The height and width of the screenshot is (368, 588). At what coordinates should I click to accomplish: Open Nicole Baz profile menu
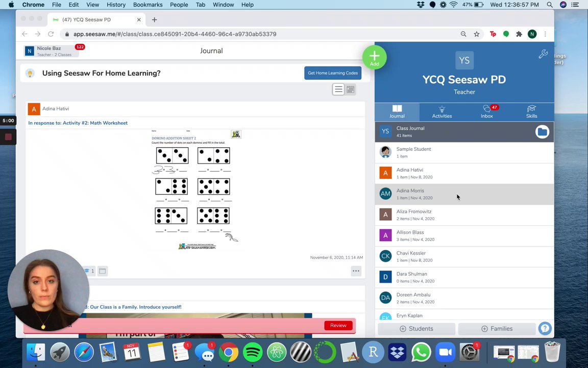[51, 51]
